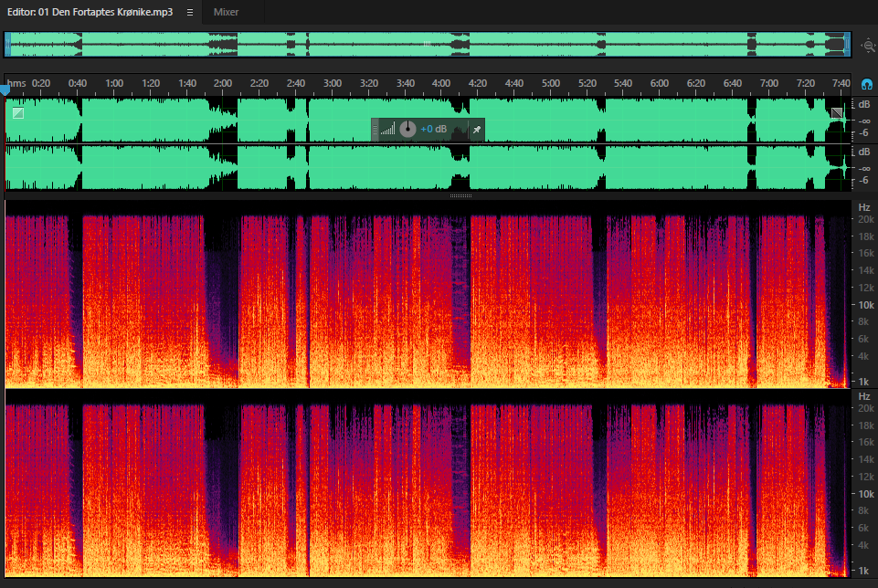Switch to the Mixer tab

(227, 12)
